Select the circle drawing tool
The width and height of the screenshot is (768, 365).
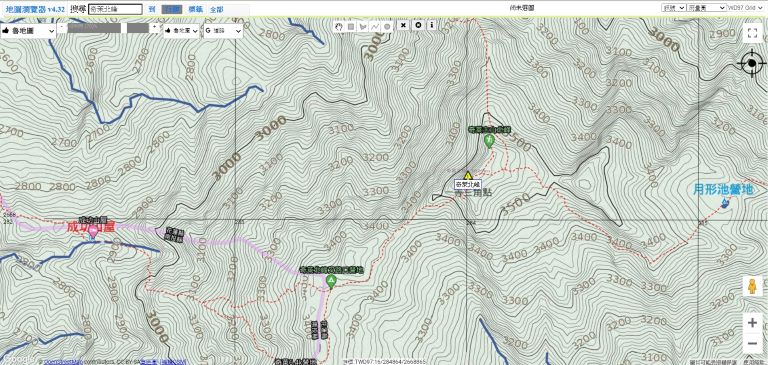pyautogui.click(x=387, y=26)
